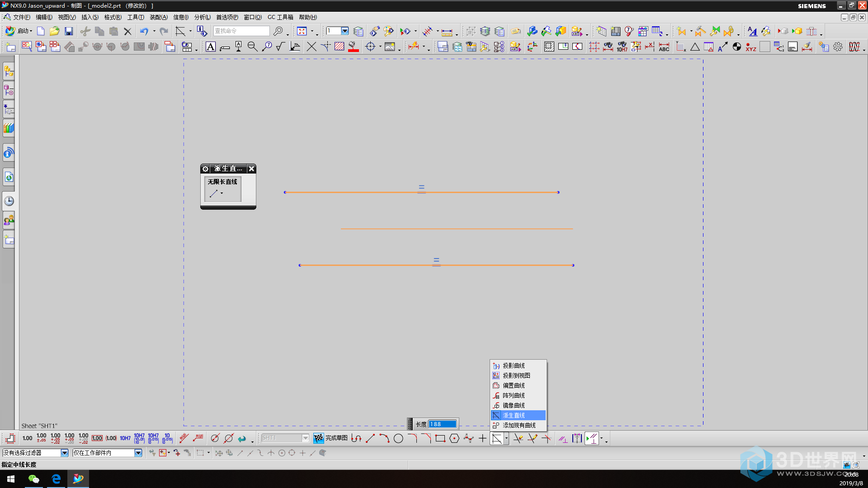Expand the line type dropdown in 无限长直线

pos(222,193)
